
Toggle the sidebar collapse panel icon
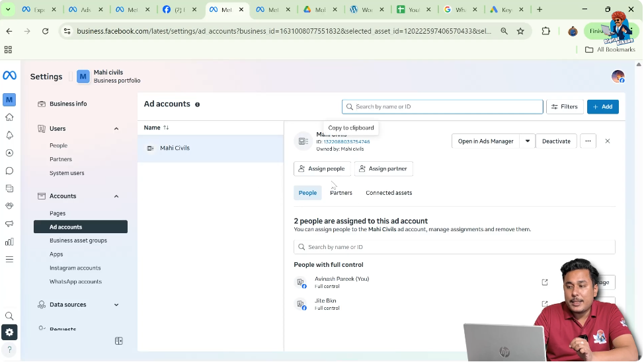[x=119, y=341]
